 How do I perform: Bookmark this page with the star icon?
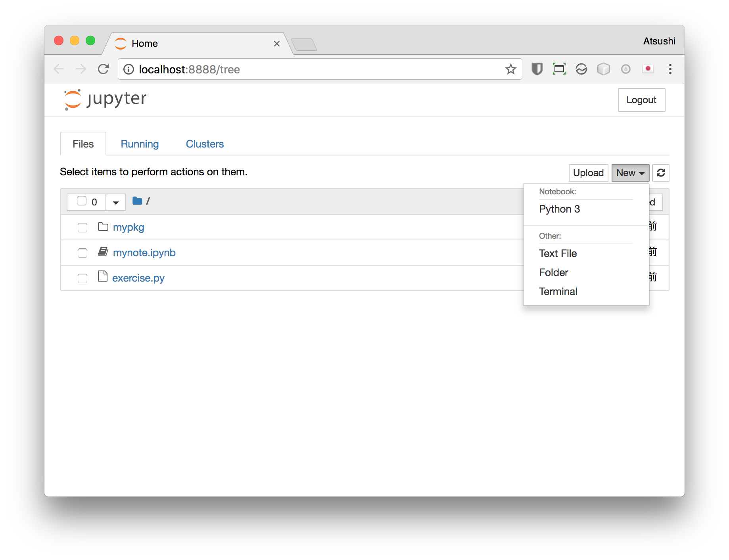[x=511, y=69]
